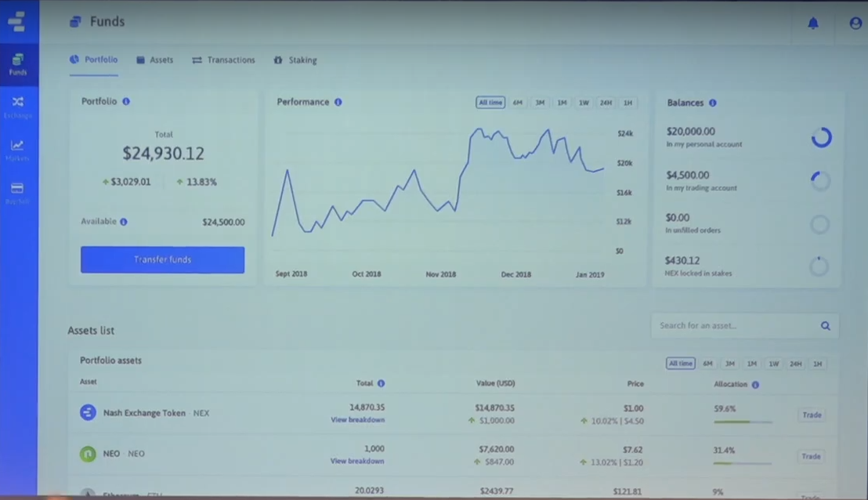Select 3M range on Performance chart
The height and width of the screenshot is (500, 868).
click(x=539, y=103)
